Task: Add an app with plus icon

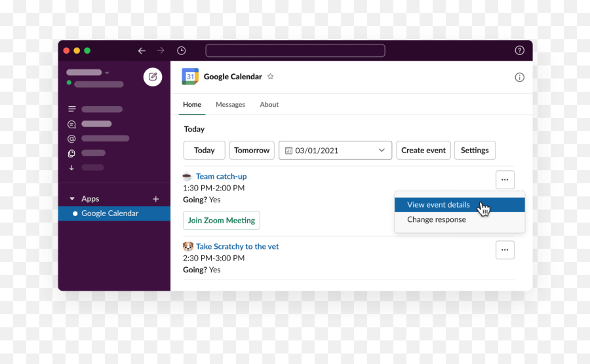Action: tap(156, 199)
